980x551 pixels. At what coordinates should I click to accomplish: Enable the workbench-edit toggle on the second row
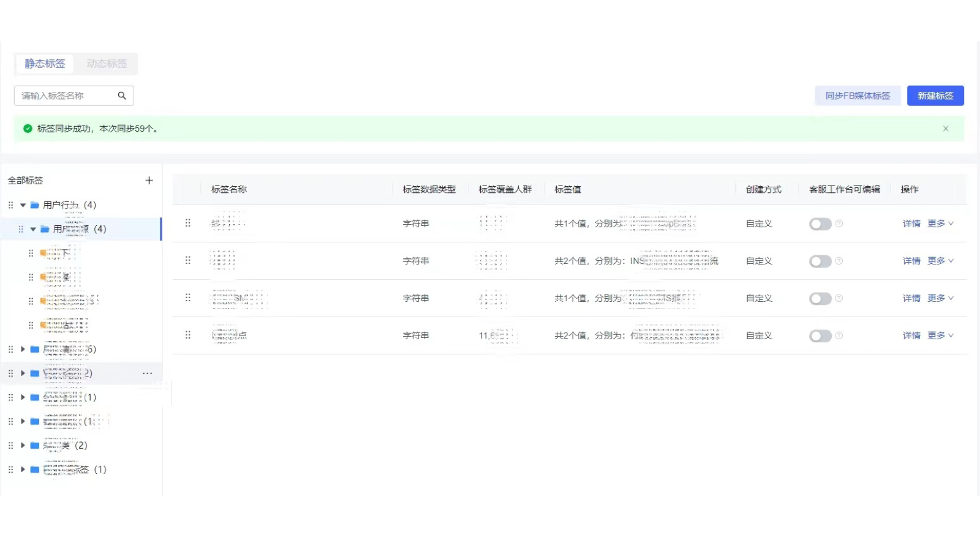click(x=821, y=261)
